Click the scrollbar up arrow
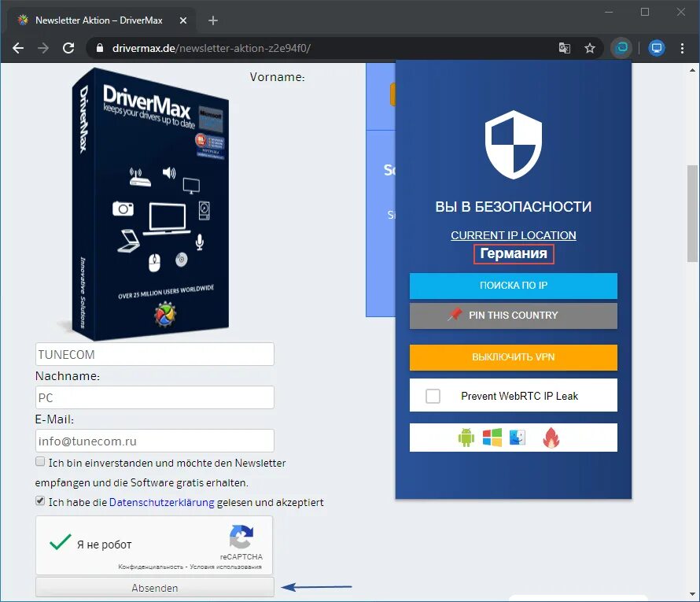Image resolution: width=700 pixels, height=602 pixels. point(692,70)
